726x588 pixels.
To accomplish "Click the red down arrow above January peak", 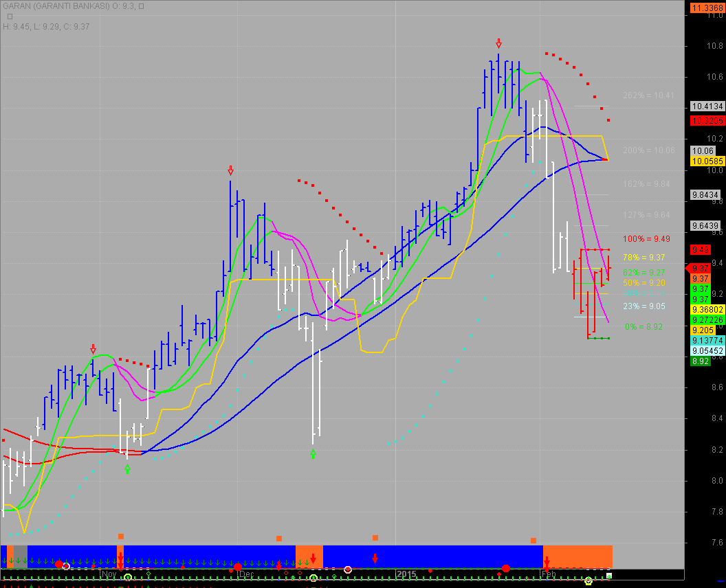I will coord(498,43).
